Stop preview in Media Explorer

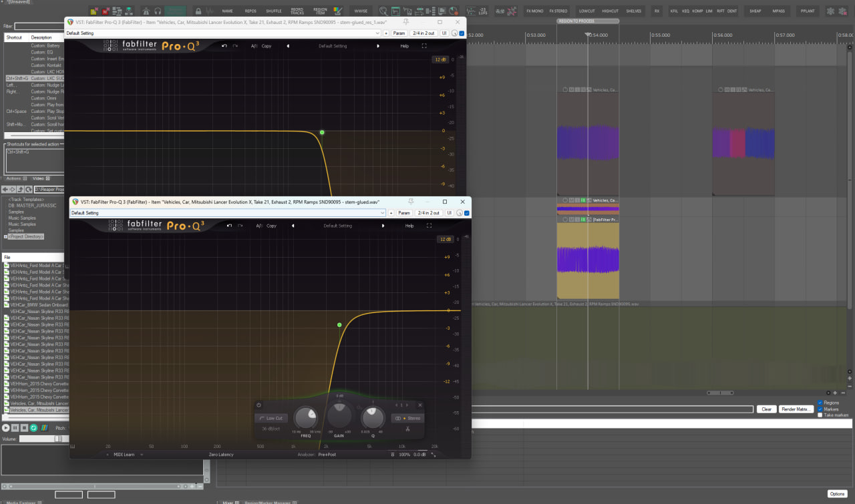[24, 427]
